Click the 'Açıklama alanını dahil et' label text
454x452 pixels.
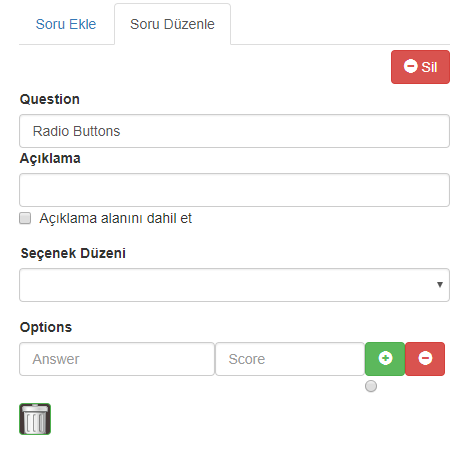pyautogui.click(x=115, y=218)
